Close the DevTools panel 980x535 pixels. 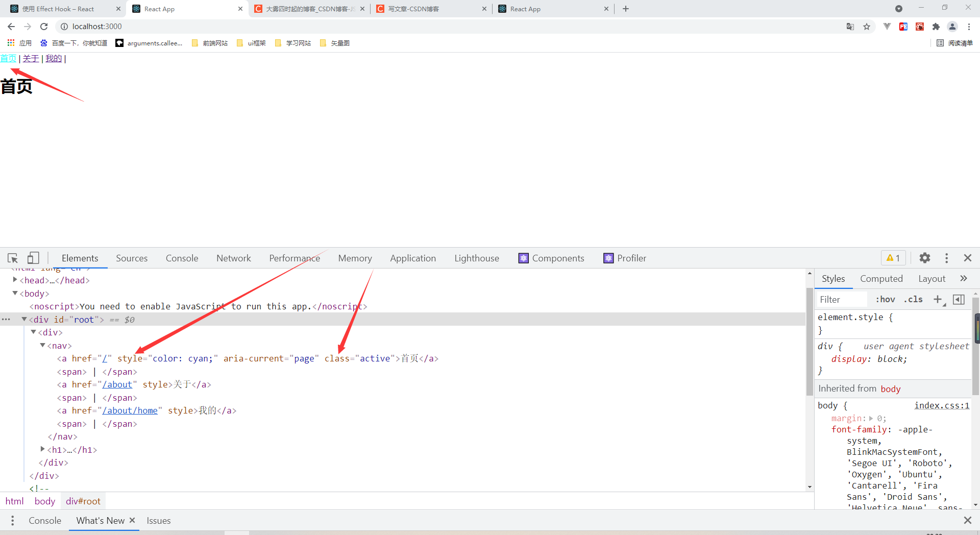(x=968, y=258)
